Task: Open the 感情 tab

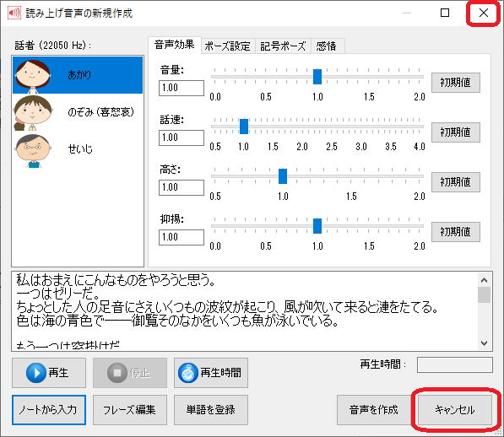Action: click(327, 46)
